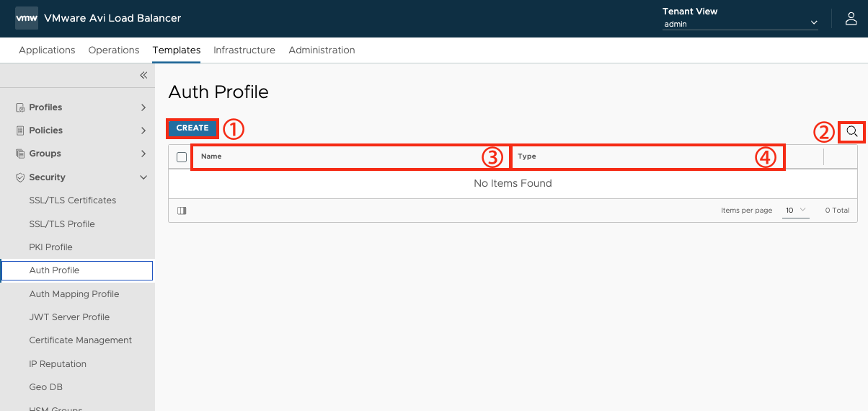Switch to the Applications tab
This screenshot has height=411, width=868.
(47, 50)
